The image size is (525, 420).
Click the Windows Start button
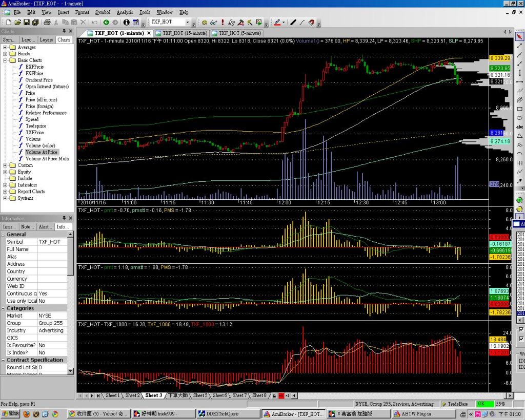(x=10, y=414)
